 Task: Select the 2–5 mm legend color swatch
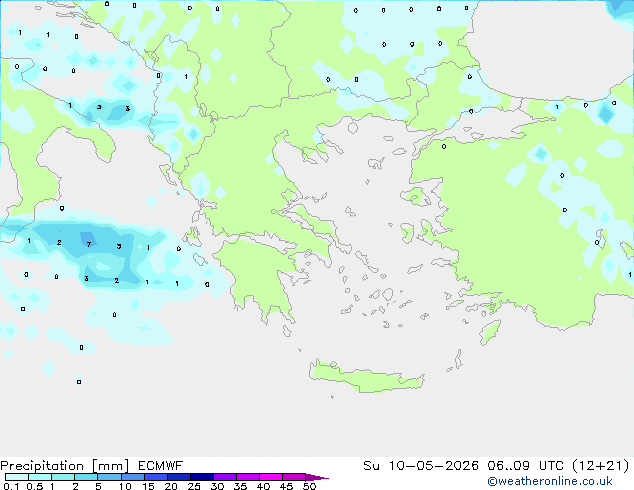tap(86, 477)
